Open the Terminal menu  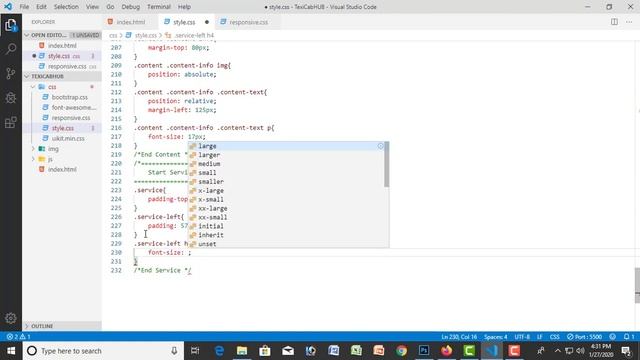(159, 7)
